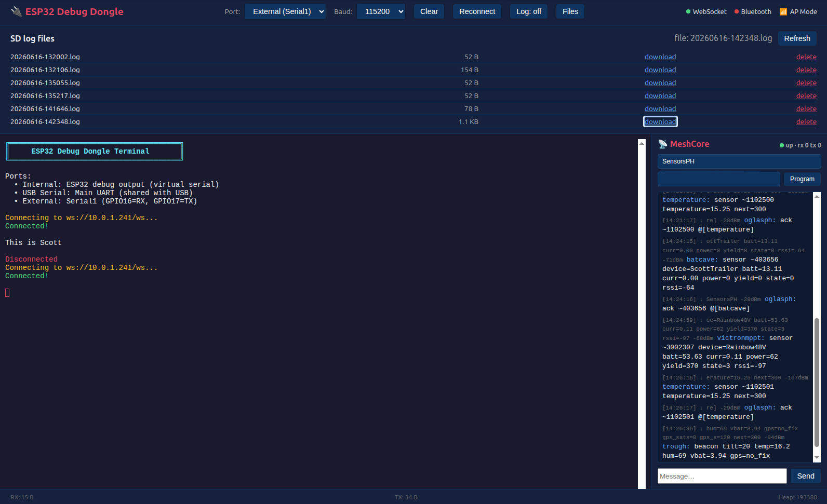
Task: Click the terminal scrollbar up arrow
Action: click(x=642, y=143)
